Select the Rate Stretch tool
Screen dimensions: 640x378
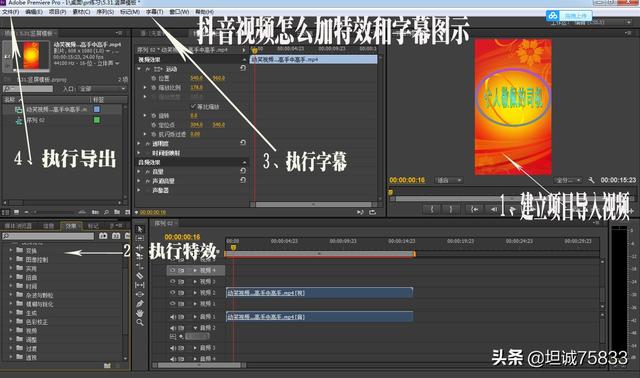[x=140, y=266]
